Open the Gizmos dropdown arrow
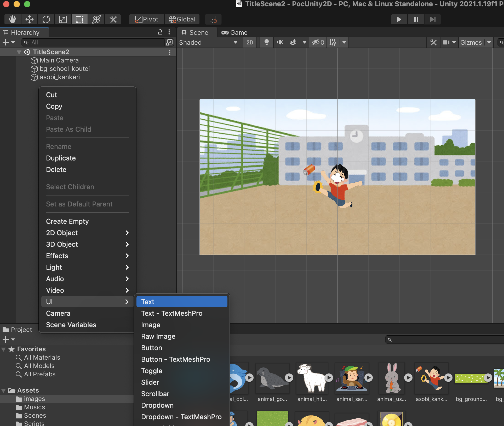 489,42
